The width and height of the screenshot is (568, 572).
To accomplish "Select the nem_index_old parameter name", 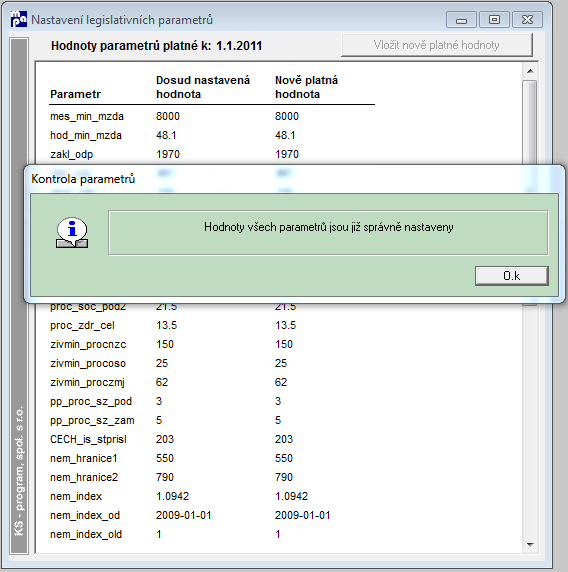I will coord(86,534).
